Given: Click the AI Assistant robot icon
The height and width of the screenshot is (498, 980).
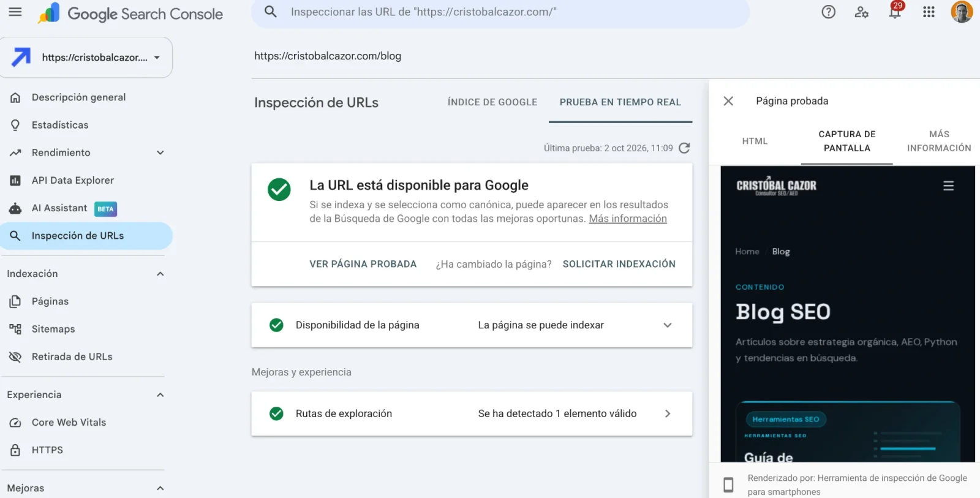Looking at the screenshot, I should (15, 208).
